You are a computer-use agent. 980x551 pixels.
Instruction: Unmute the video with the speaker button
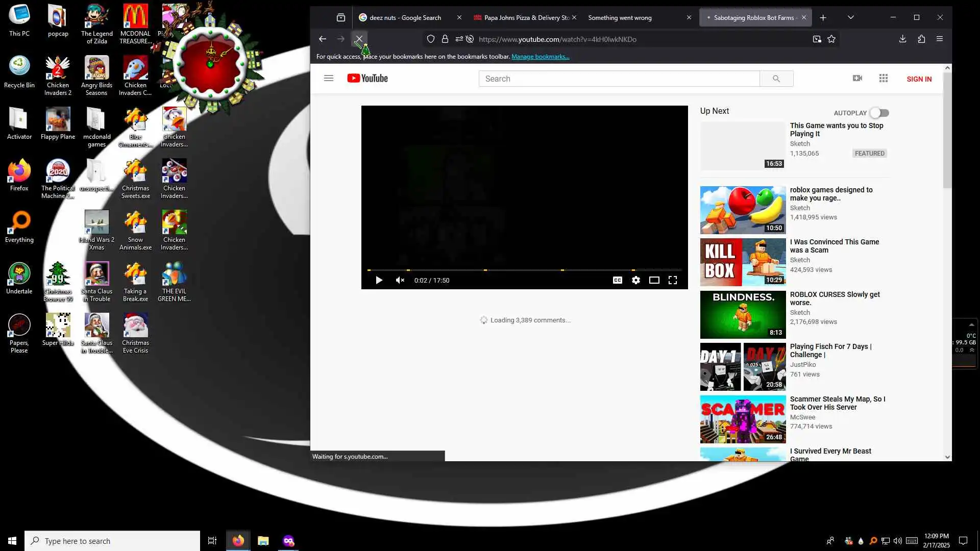point(400,280)
